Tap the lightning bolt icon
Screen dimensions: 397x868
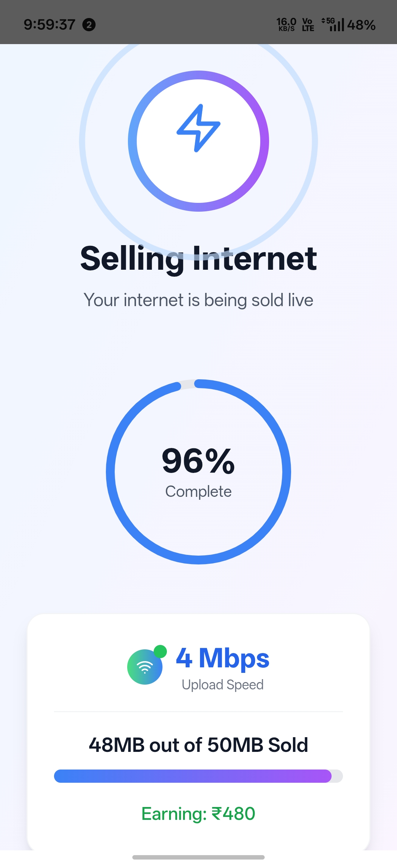point(198,128)
